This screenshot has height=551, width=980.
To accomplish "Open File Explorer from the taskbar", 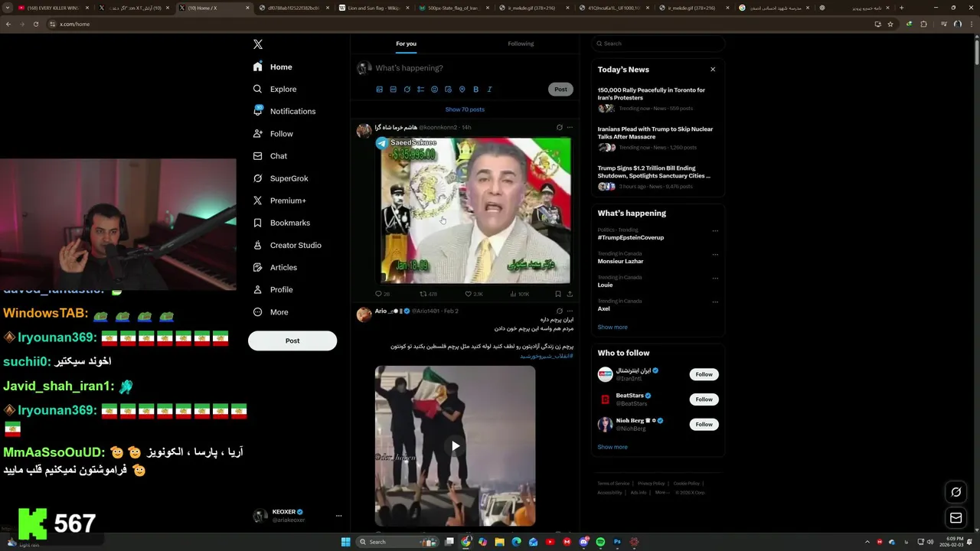I will point(499,542).
